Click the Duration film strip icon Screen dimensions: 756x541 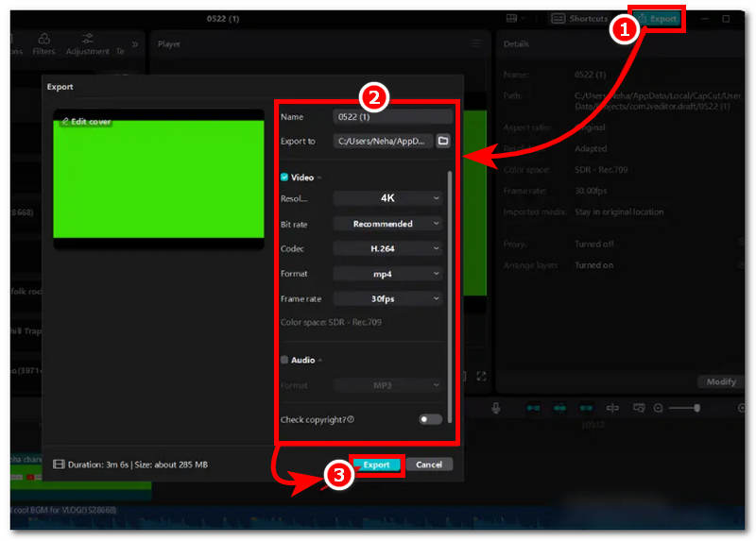click(x=59, y=465)
